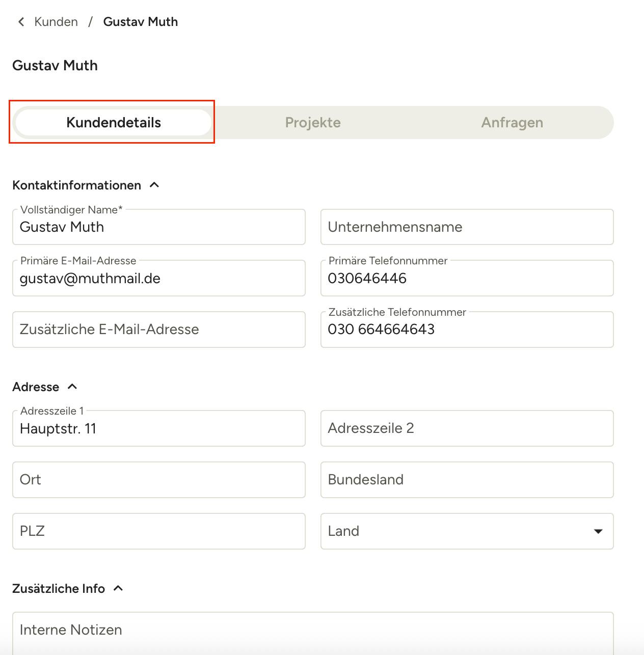Click the Ort input field
This screenshot has height=655, width=644.
158,480
